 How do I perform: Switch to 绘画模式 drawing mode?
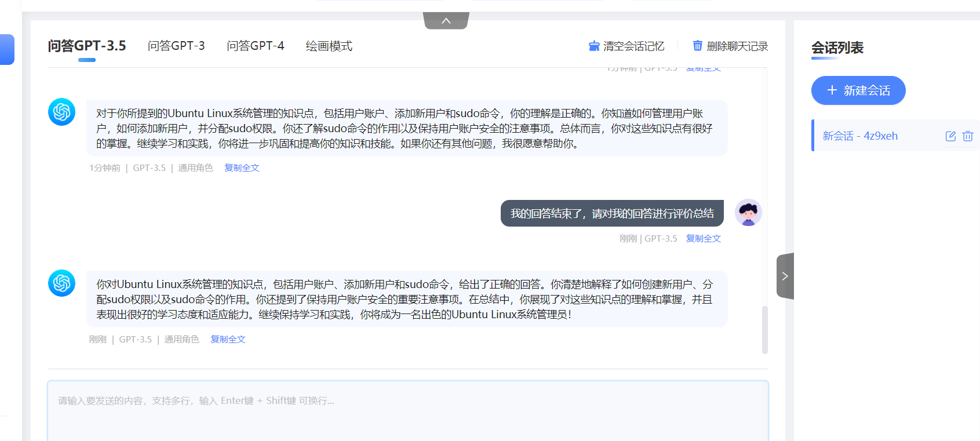point(329,46)
